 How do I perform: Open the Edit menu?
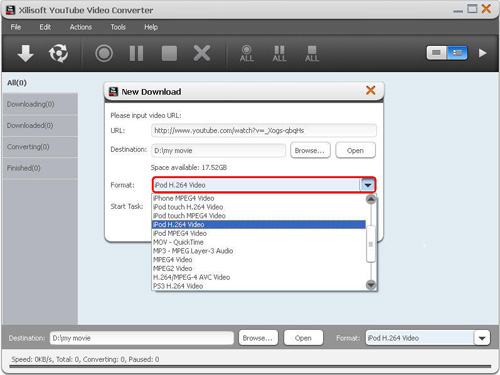click(45, 27)
